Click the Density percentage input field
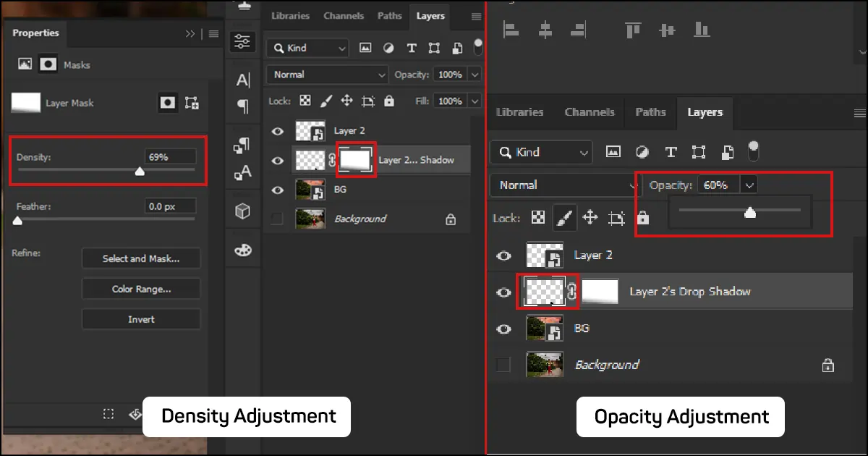 [170, 156]
